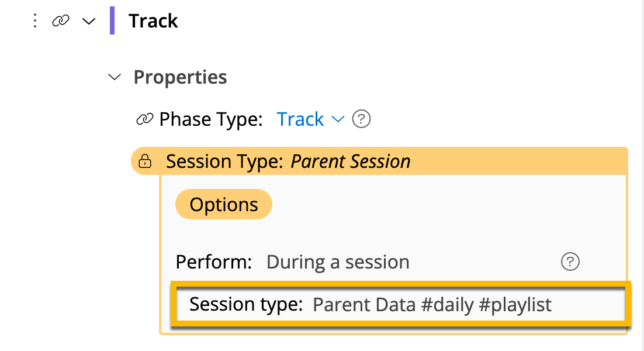This screenshot has width=644, height=351.
Task: Select the blue Track link
Action: (302, 118)
